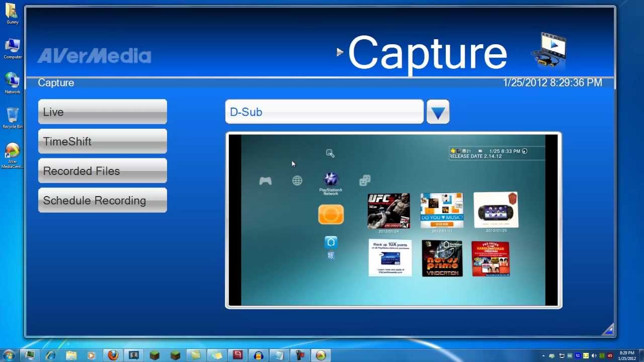The width and height of the screenshot is (644, 362).
Task: Click the small Capture section label
Action: click(x=56, y=82)
